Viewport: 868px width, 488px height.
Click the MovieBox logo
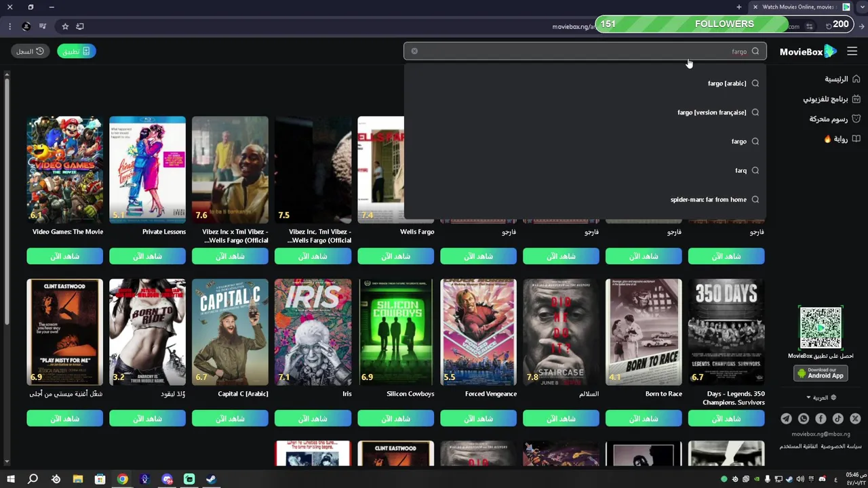808,52
